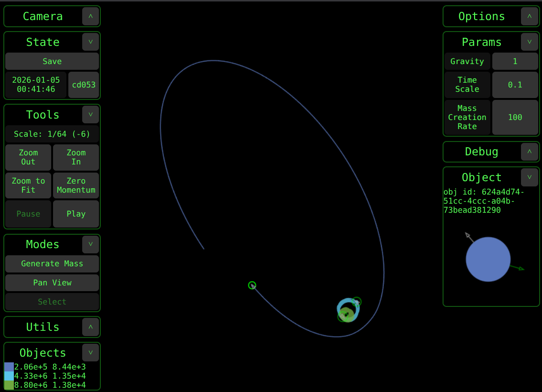Click the green-circled body on the orbit path
542x392 pixels.
click(252, 285)
